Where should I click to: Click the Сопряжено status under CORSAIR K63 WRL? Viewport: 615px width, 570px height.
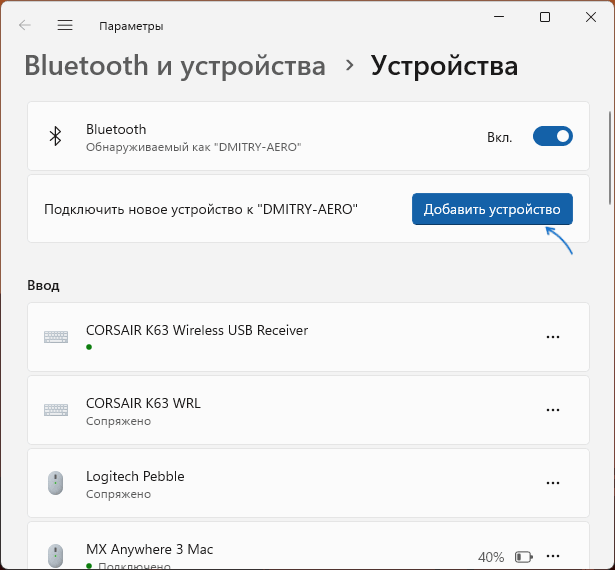tap(118, 421)
